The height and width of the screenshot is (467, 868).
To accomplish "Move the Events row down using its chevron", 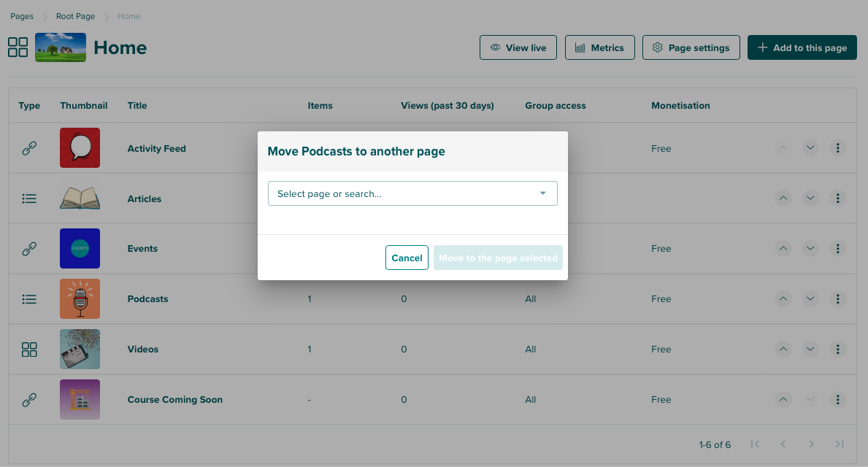I will pos(810,248).
